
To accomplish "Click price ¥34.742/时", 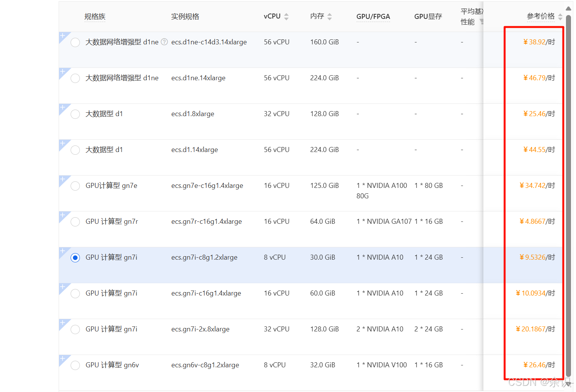I will pyautogui.click(x=537, y=186).
